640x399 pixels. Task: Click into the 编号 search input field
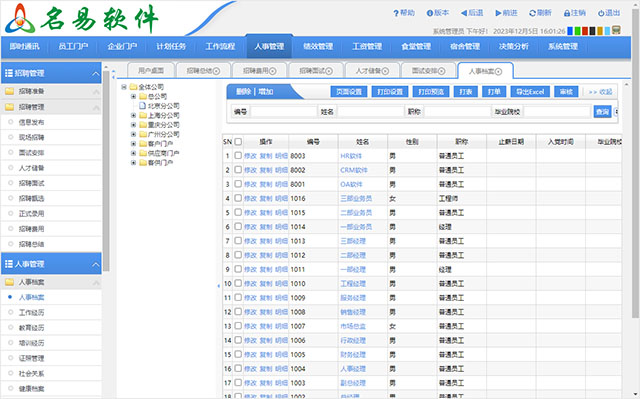[284, 111]
